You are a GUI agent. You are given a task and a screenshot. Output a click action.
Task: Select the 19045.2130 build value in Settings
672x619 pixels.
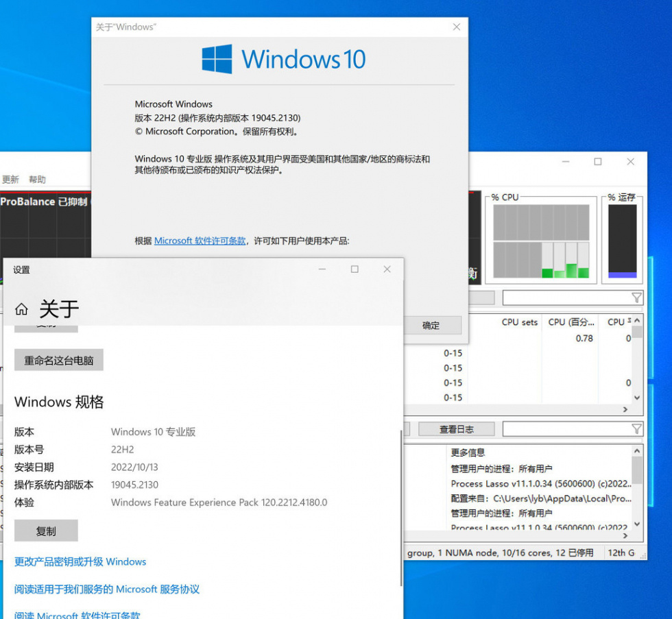134,485
